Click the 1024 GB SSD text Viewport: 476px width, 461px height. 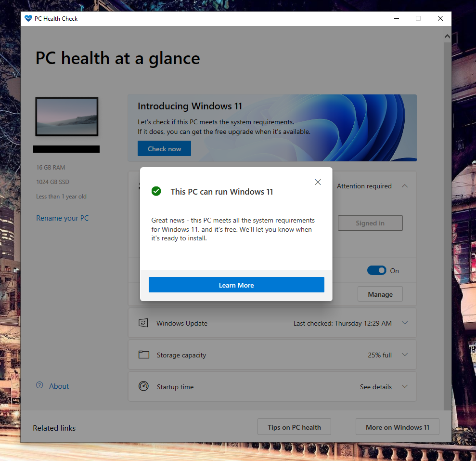pyautogui.click(x=53, y=182)
